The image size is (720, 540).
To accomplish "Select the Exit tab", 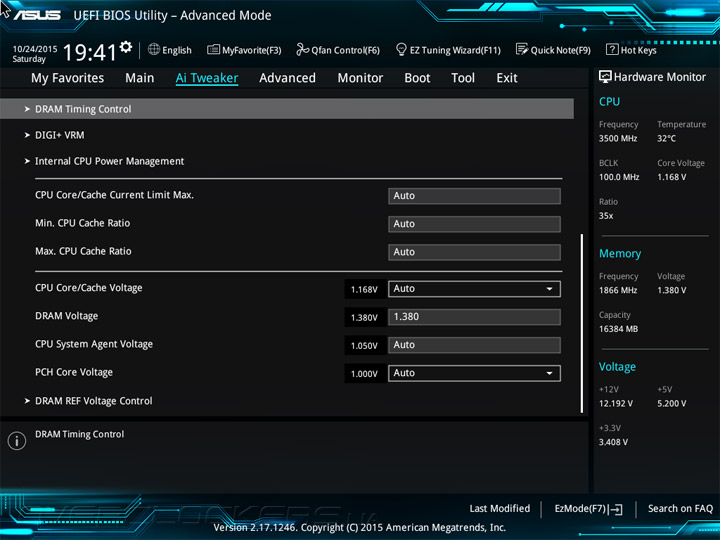I will pos(506,78).
